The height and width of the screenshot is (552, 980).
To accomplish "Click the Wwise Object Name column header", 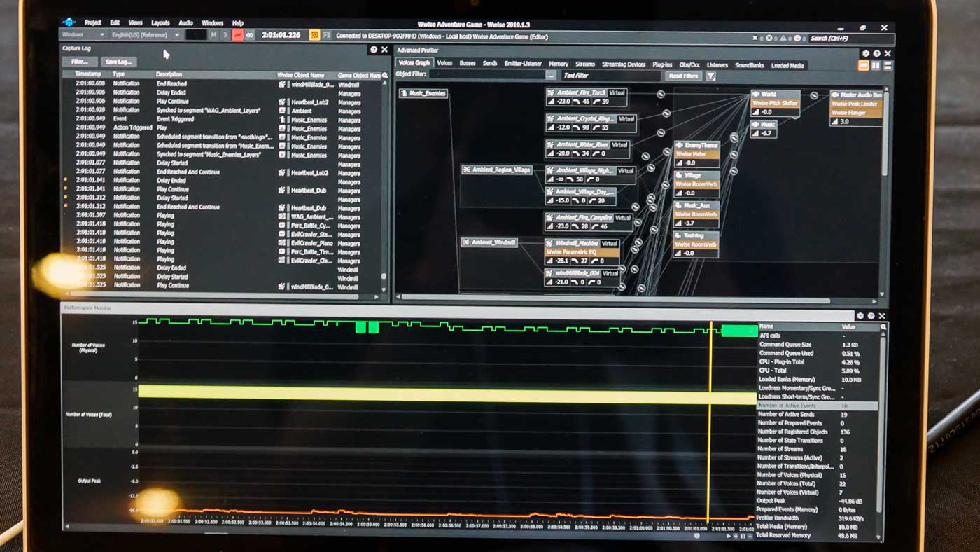I will coord(301,75).
